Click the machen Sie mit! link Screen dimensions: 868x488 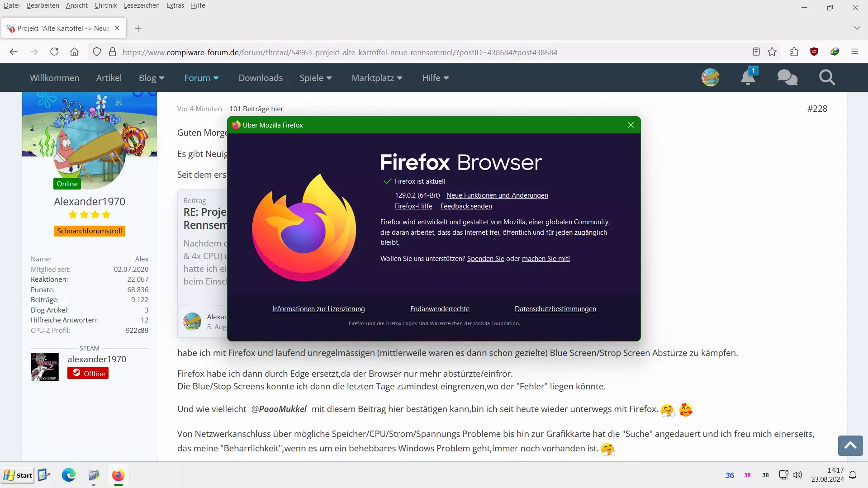(x=546, y=259)
